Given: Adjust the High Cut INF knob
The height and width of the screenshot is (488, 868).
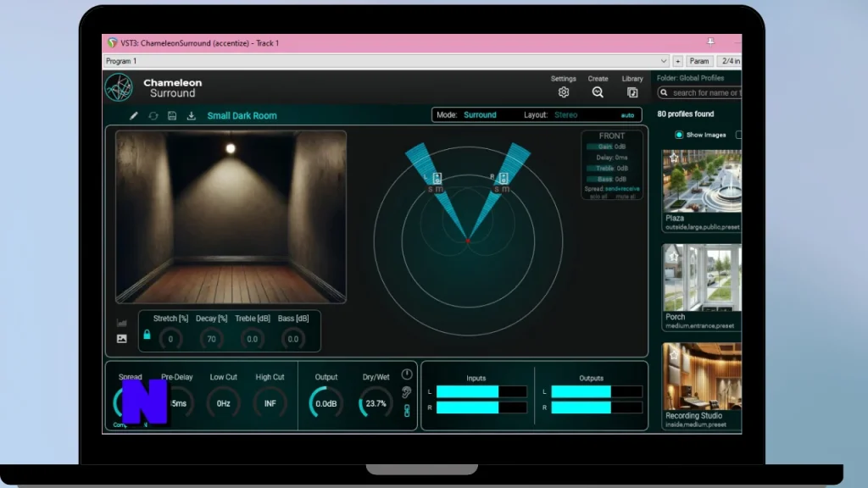Looking at the screenshot, I should click(x=270, y=403).
